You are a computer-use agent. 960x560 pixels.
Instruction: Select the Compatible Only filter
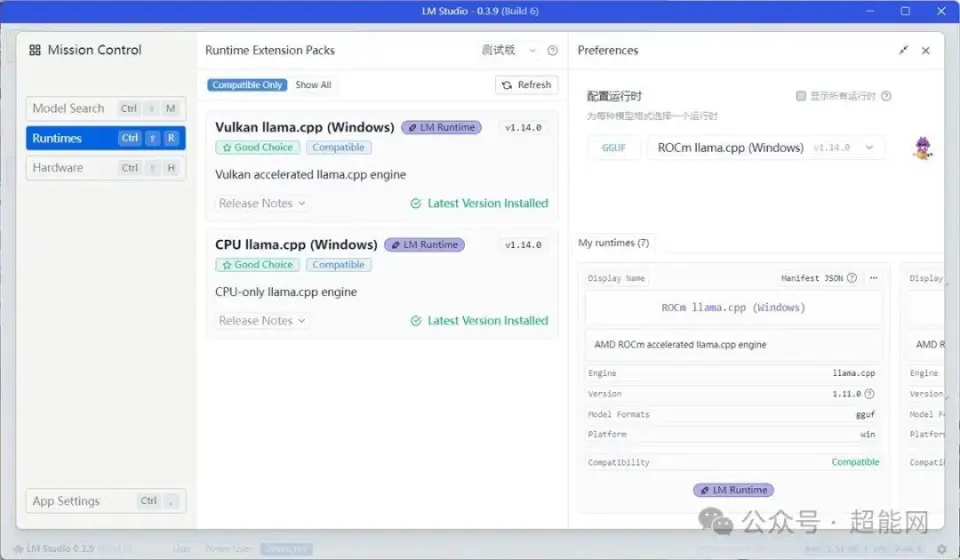click(x=247, y=85)
